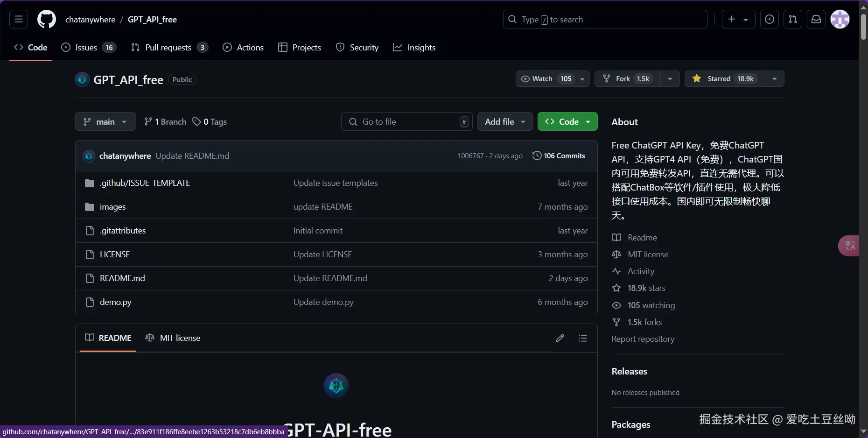This screenshot has width=868, height=438.
Task: Open the main branch switcher dropdown
Action: (x=105, y=122)
